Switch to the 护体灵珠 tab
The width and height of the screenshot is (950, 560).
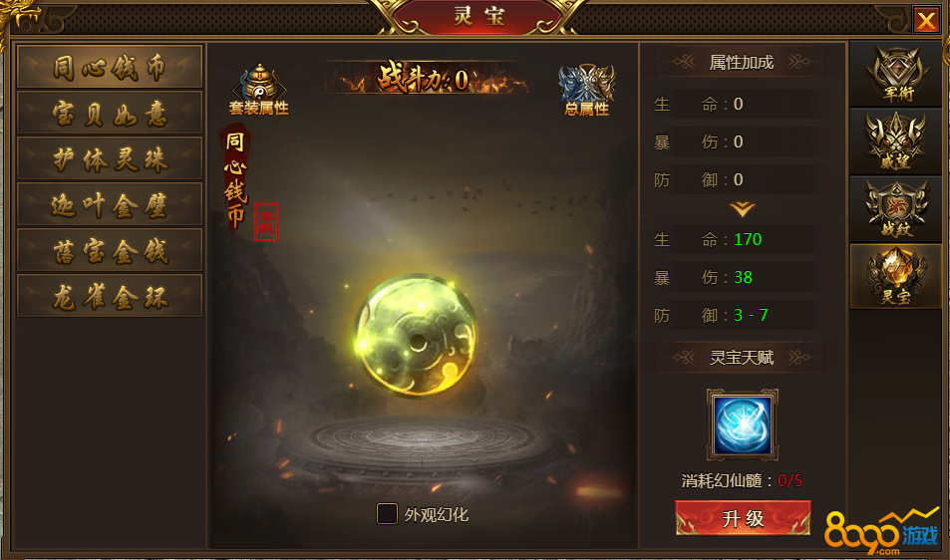point(110,159)
